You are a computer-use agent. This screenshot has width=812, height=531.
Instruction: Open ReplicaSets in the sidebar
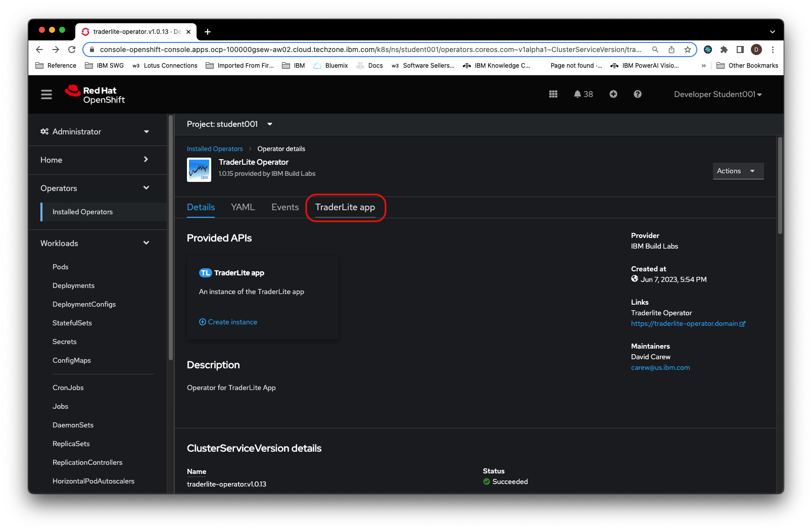click(71, 444)
